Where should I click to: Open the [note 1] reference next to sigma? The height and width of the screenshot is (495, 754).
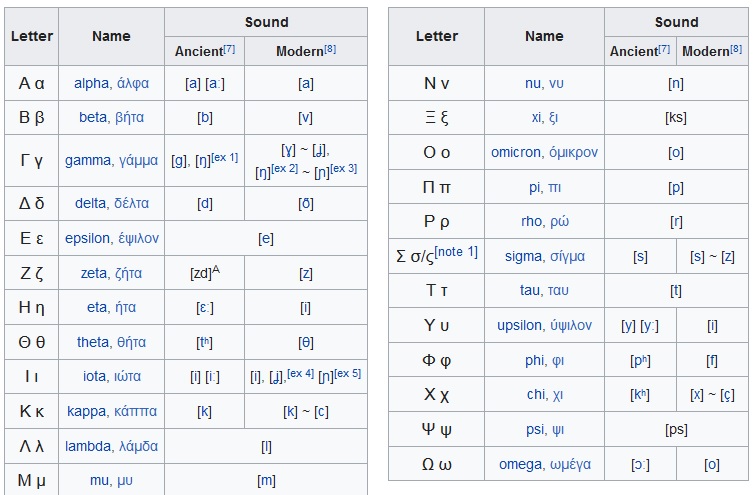(456, 252)
